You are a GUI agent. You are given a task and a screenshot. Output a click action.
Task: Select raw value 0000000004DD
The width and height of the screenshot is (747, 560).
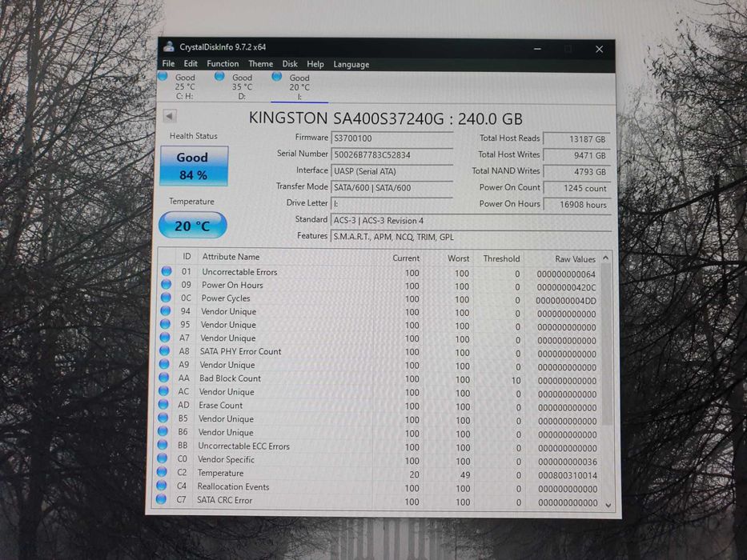tap(566, 301)
